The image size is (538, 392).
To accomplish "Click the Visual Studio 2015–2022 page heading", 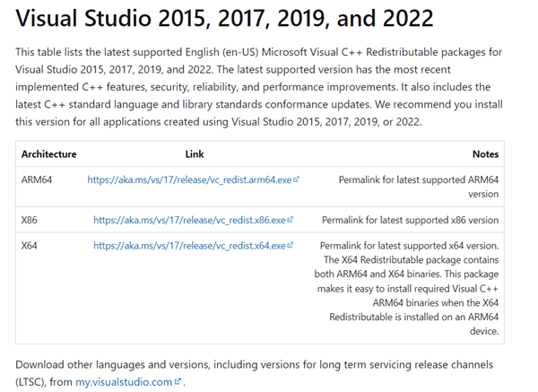I will pos(224,18).
